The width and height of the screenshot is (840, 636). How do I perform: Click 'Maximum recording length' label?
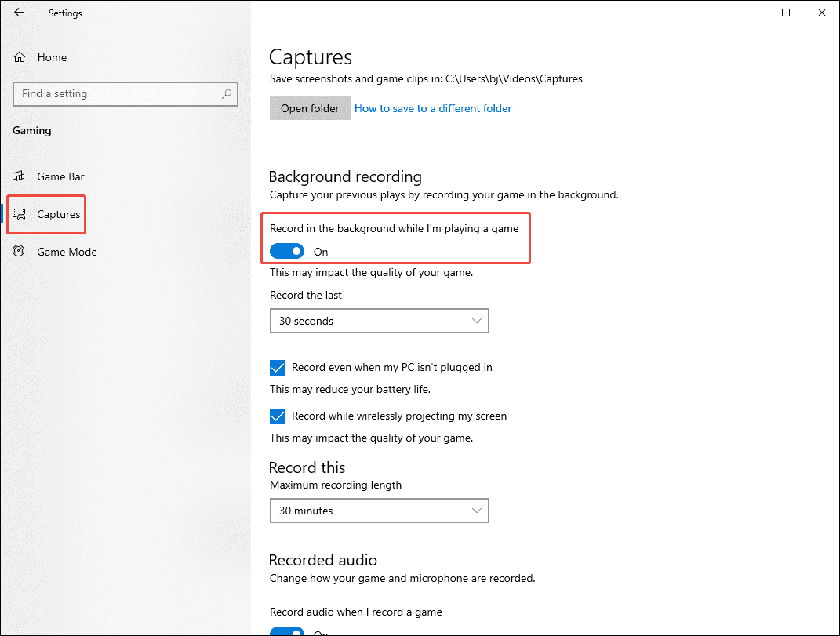click(336, 485)
